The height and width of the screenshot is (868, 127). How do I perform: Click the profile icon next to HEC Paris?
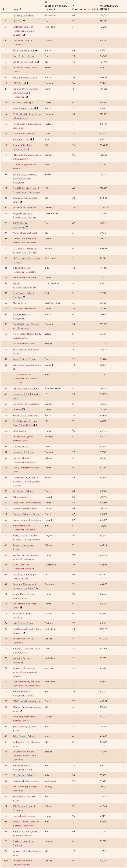[24, 21]
